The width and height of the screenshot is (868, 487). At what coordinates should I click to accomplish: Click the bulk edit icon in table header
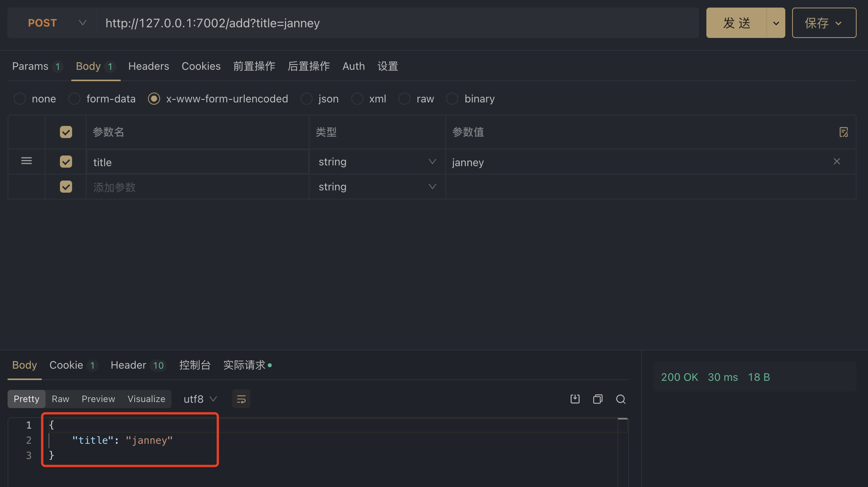[843, 132]
